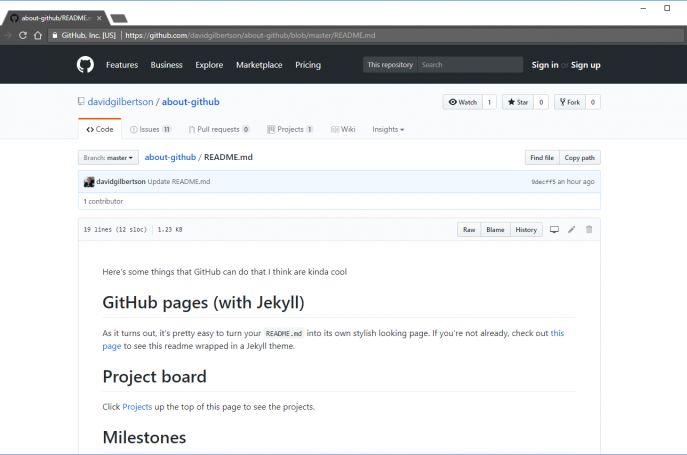Open the Blame view

click(496, 230)
